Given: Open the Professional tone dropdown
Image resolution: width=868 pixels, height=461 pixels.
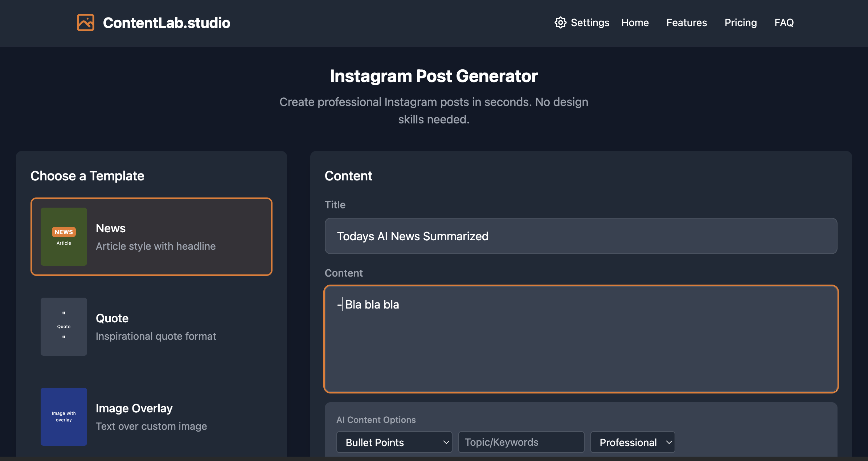Looking at the screenshot, I should (x=632, y=442).
